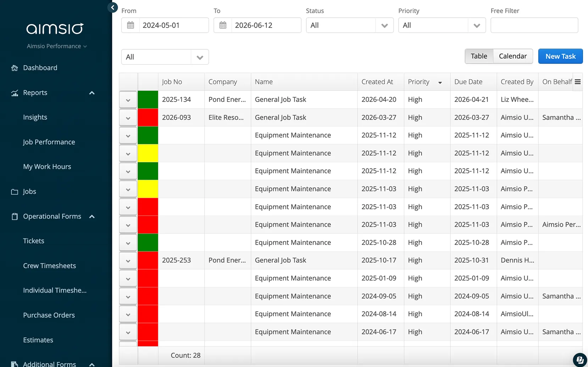Click the Priority column sort arrow
This screenshot has height=367, width=588.
click(440, 83)
